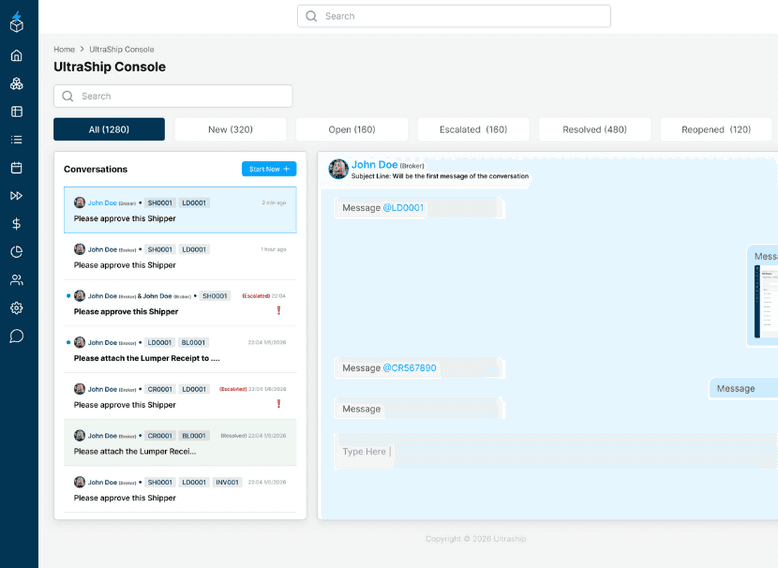This screenshot has height=568, width=778.
Task: Open the list sidebar icon
Action: coord(16,139)
